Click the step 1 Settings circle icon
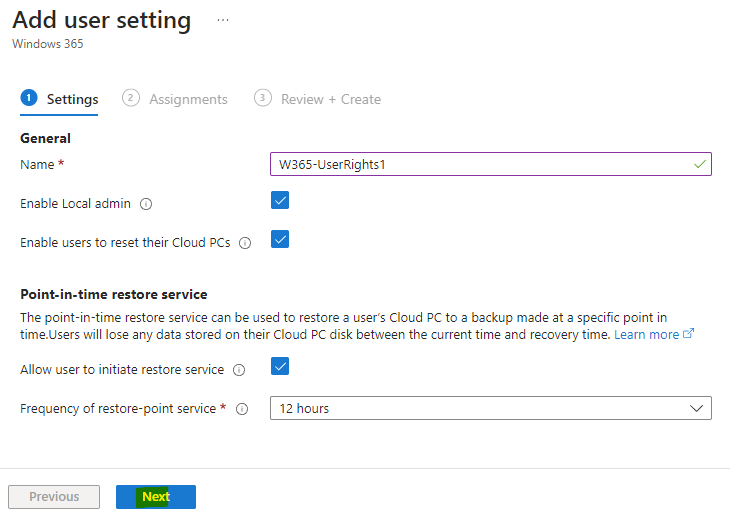 [29, 98]
